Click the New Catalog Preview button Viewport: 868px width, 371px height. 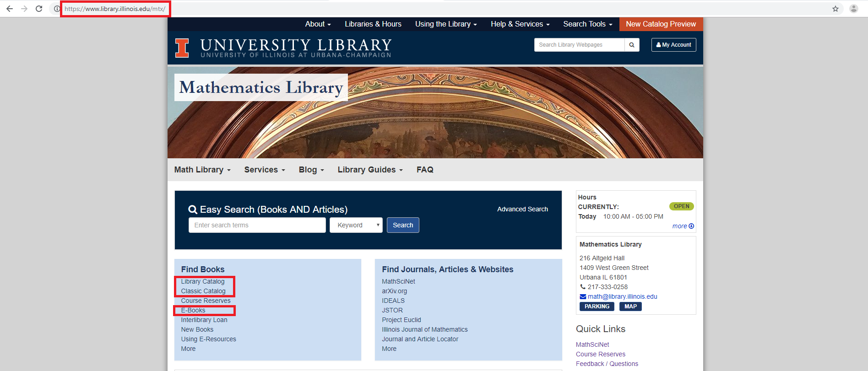pos(661,24)
